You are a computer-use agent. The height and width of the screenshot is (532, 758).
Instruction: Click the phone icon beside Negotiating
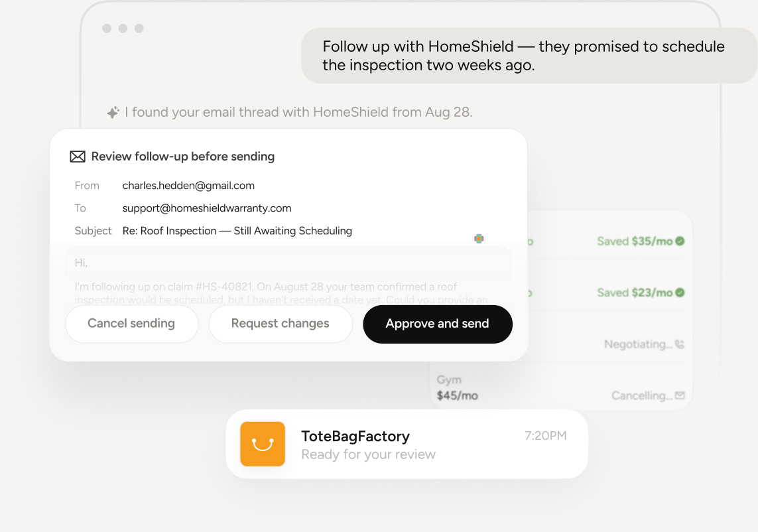[x=680, y=344]
